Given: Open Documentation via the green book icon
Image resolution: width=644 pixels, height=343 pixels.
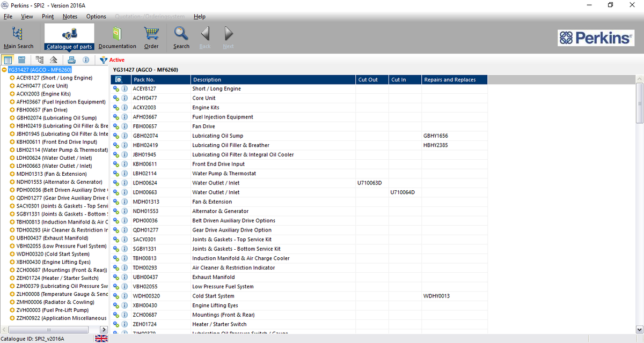Looking at the screenshot, I should 117,34.
